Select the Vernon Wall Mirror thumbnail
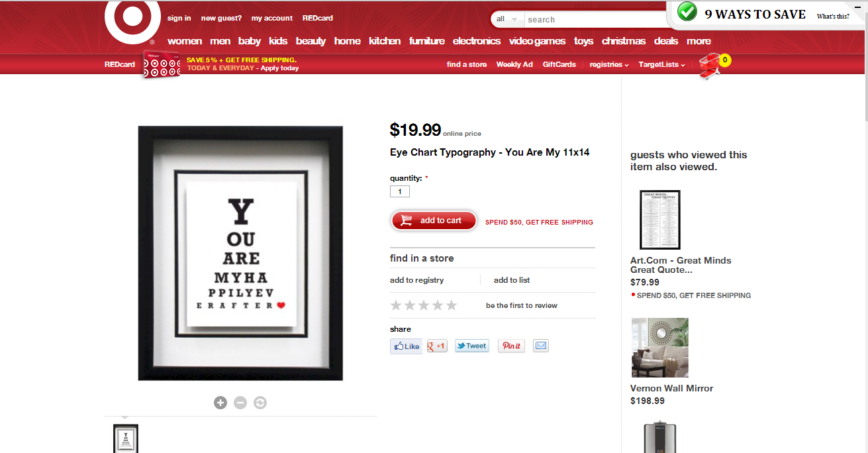Viewport: 868px width, 453px height. (660, 348)
